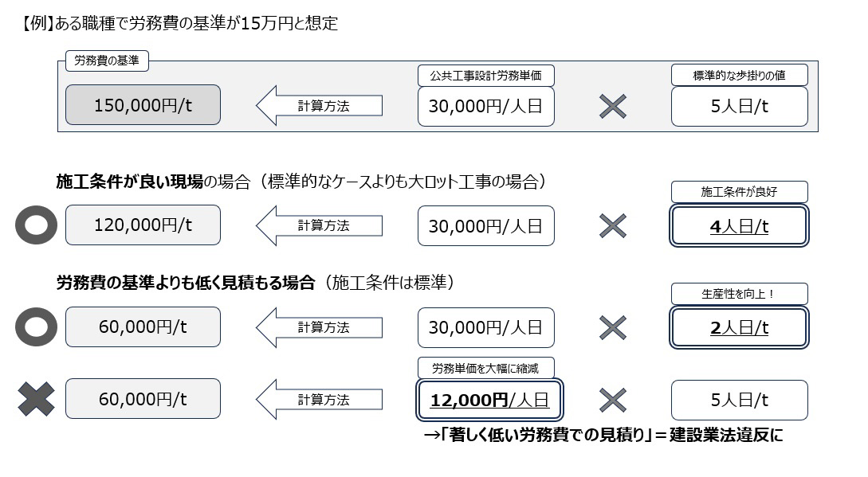Click the underlined 12,000円/人日 box
This screenshot has height=477, width=868.
pyautogui.click(x=489, y=400)
